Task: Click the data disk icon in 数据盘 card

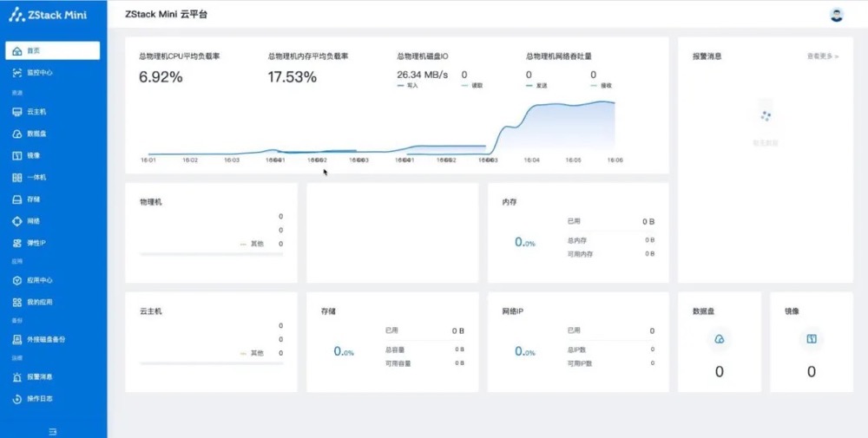Action: pos(719,339)
